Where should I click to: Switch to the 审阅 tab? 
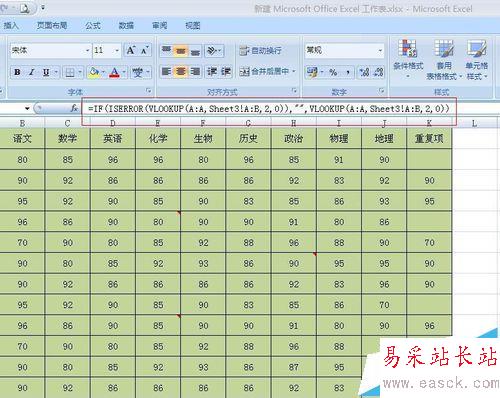point(160,26)
